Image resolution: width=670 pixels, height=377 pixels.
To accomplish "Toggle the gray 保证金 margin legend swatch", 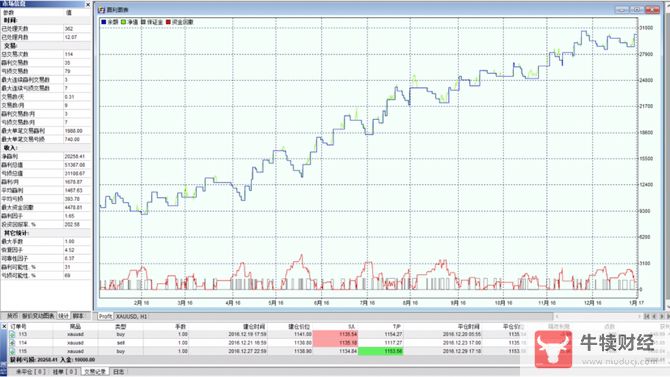I will coord(144,22).
